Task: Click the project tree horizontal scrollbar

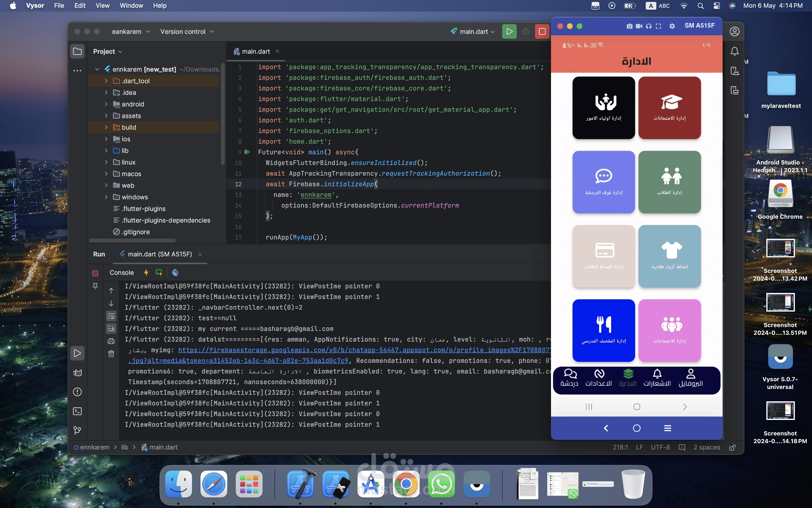Action: pyautogui.click(x=132, y=240)
